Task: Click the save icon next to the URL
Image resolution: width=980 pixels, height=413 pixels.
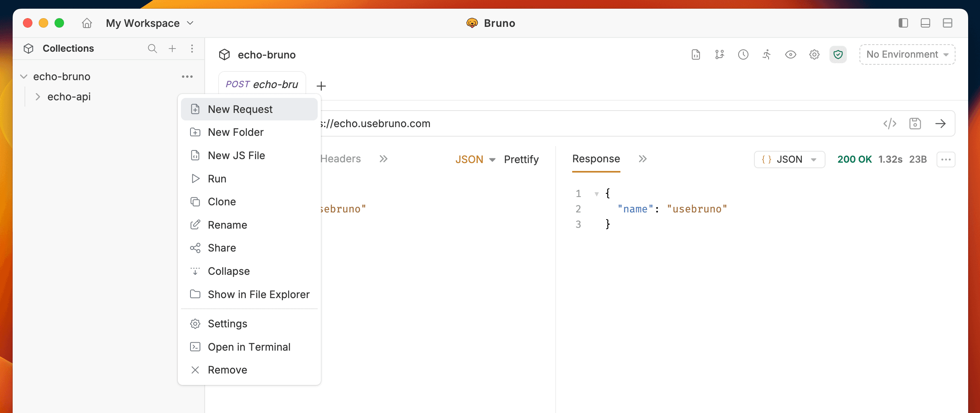Action: tap(916, 123)
